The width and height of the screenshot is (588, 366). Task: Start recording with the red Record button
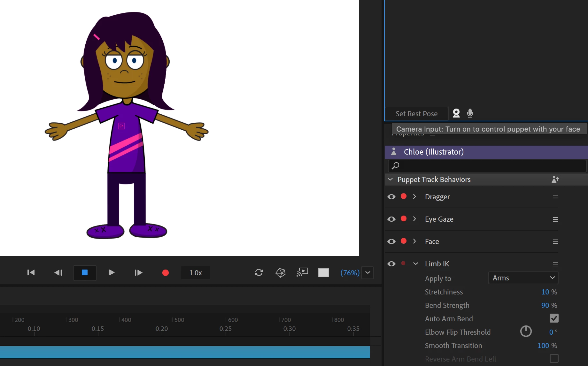click(165, 273)
